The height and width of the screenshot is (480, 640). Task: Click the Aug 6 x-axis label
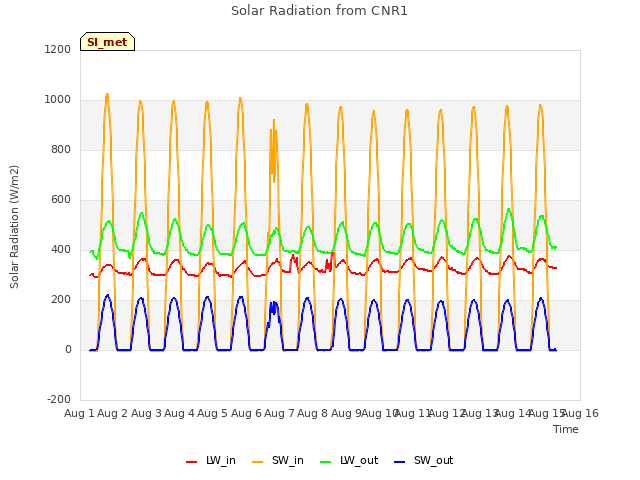tap(246, 413)
